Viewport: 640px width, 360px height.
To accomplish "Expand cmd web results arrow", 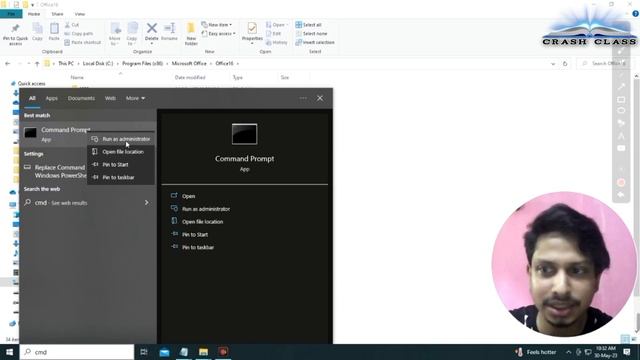I will point(147,202).
